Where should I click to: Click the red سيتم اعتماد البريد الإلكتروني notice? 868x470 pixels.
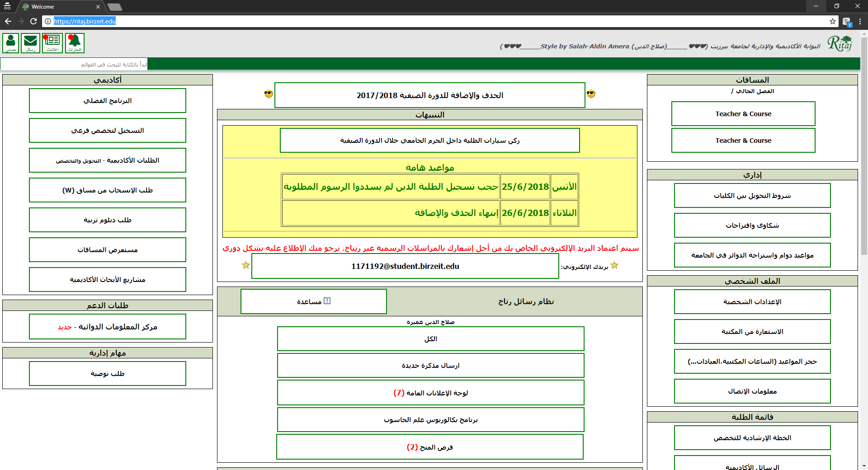point(431,248)
